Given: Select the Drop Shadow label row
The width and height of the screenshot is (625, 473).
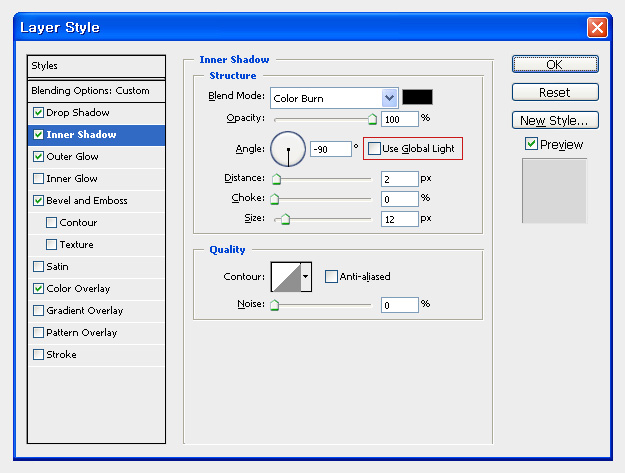Looking at the screenshot, I should coord(96,113).
